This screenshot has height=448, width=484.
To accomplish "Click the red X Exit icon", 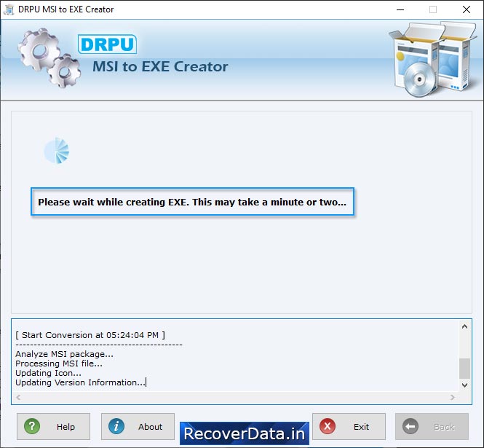I will (x=328, y=426).
